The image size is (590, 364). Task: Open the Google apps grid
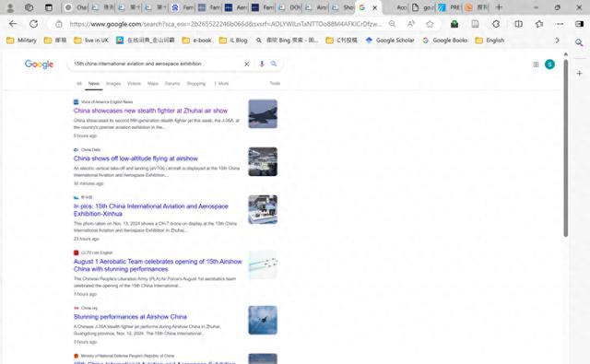536,65
